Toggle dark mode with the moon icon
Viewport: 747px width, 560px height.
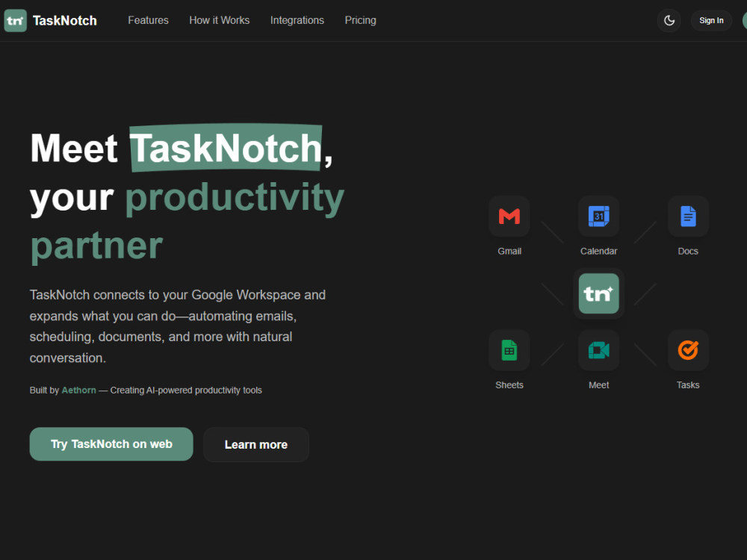coord(669,20)
